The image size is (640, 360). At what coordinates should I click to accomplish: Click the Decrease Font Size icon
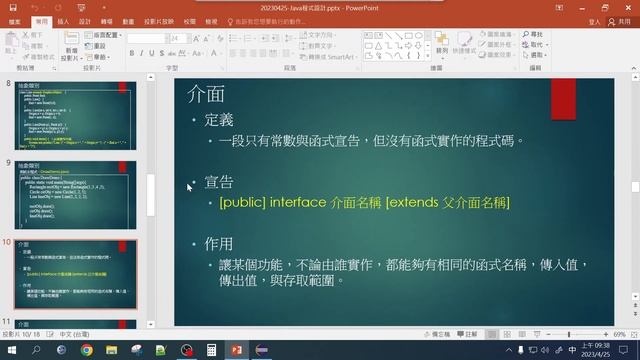click(x=207, y=39)
